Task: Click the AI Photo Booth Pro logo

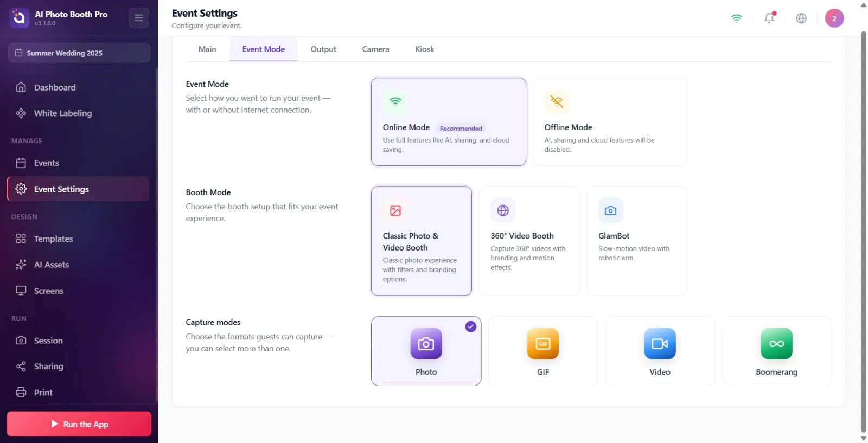Action: (19, 18)
